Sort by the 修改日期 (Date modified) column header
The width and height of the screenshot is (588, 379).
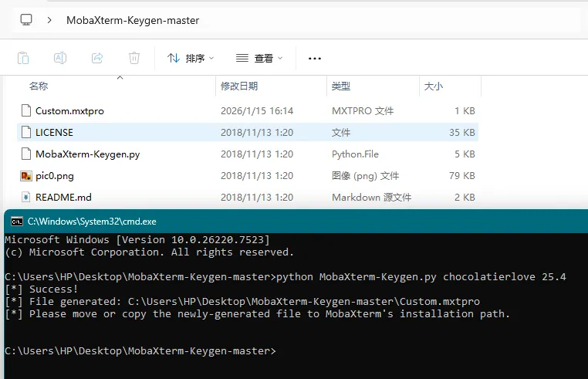point(239,86)
